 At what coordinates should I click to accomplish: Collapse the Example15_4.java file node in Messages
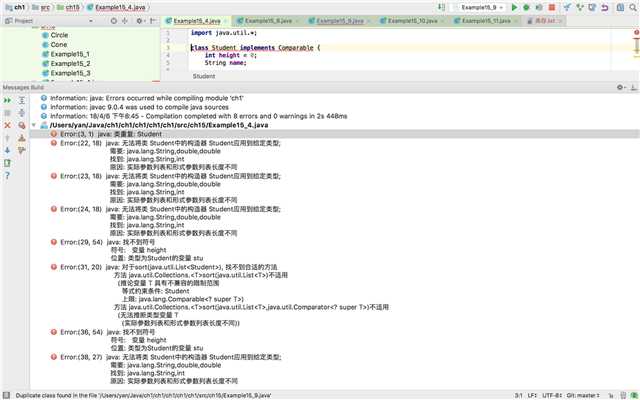(x=34, y=125)
